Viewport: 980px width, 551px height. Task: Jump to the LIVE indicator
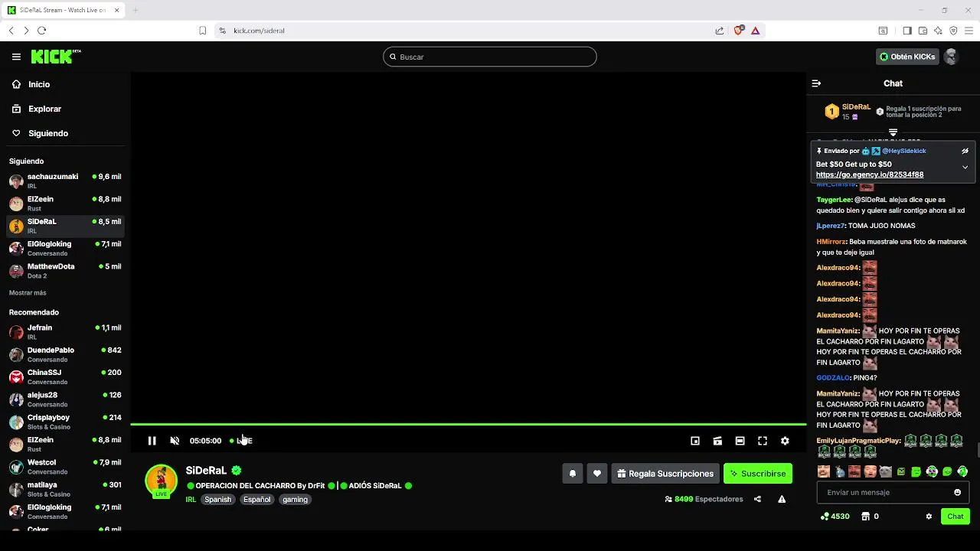pos(241,441)
